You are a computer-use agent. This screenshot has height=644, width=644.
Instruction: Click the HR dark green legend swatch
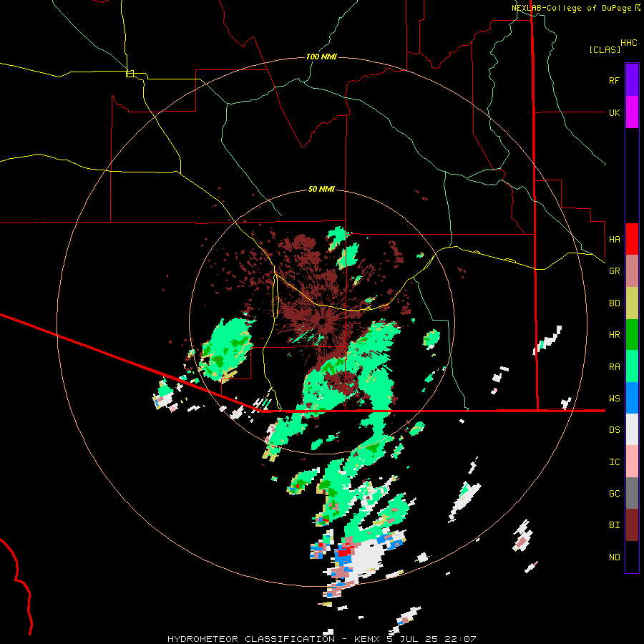632,335
